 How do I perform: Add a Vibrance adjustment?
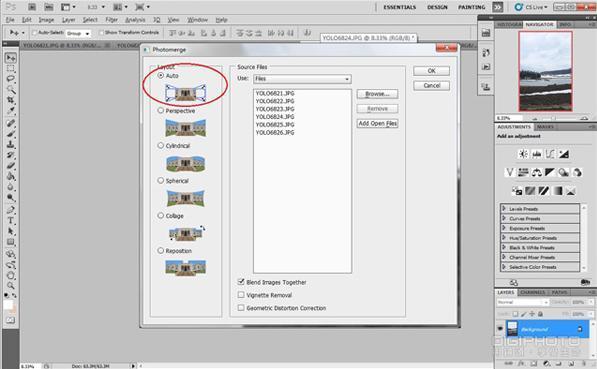click(x=509, y=173)
